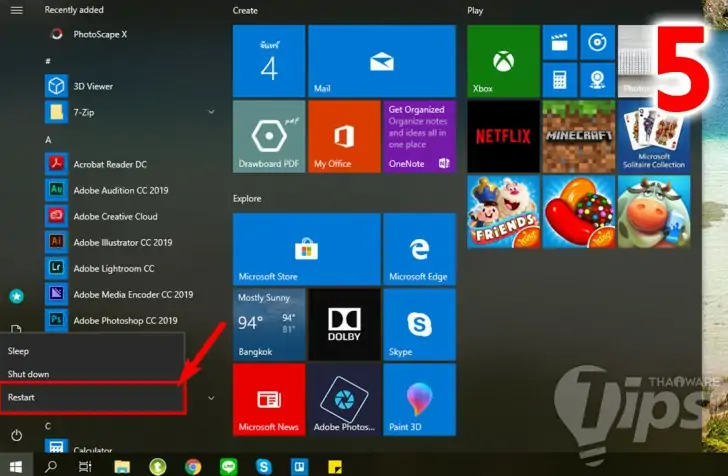Open Camera small tile
728x476 pixels.
point(597,80)
